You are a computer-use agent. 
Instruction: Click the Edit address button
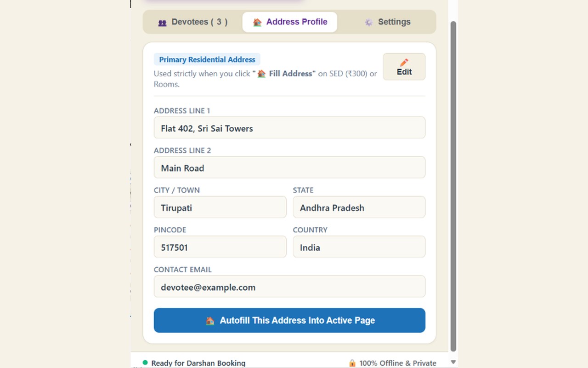pyautogui.click(x=404, y=67)
